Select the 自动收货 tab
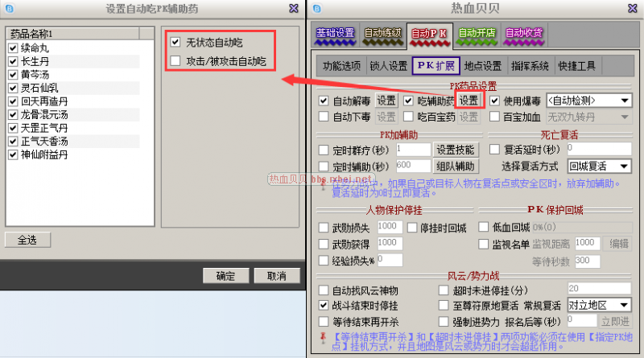The image size is (644, 358). (523, 34)
